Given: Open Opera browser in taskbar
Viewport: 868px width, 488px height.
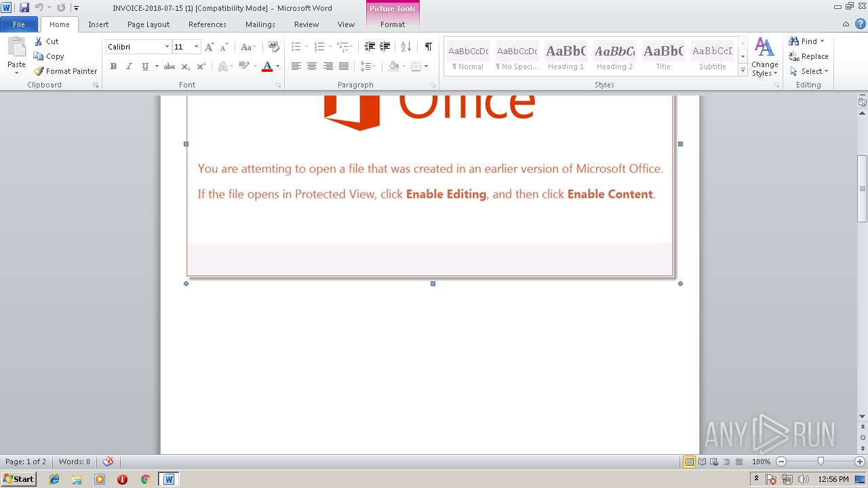Looking at the screenshot, I should [123, 479].
